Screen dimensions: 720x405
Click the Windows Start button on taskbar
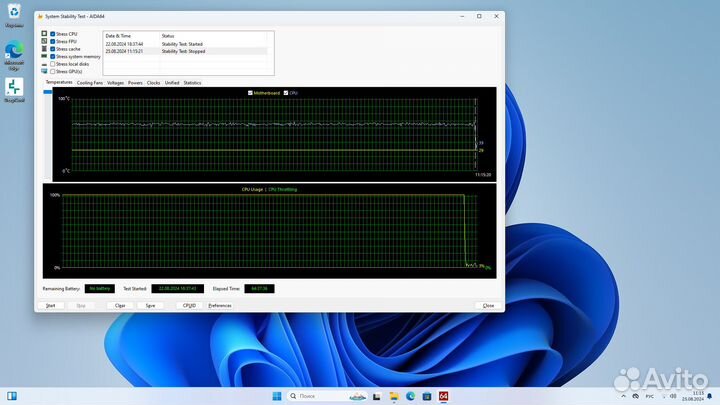pyautogui.click(x=277, y=397)
